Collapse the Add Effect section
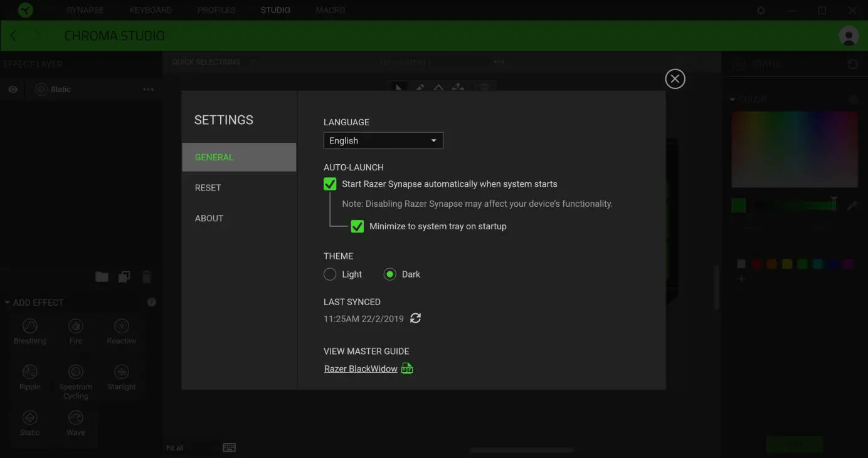 [8, 303]
